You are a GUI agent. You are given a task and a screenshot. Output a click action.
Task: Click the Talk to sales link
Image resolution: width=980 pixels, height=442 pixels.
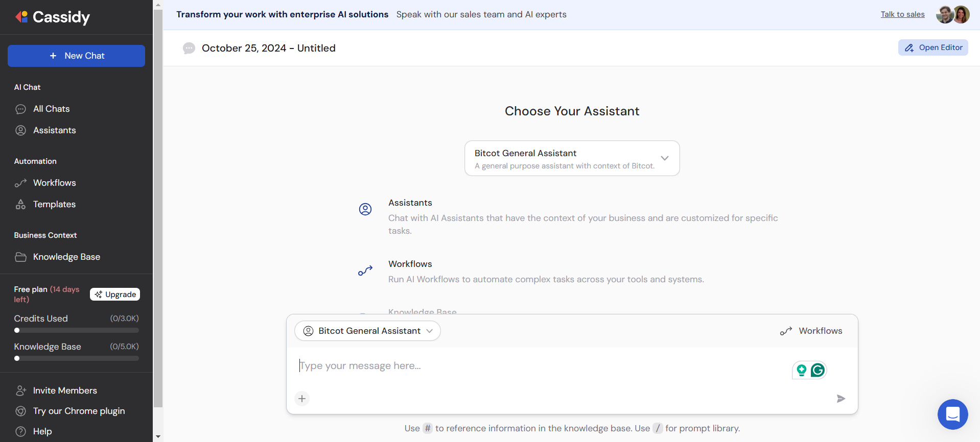[902, 14]
